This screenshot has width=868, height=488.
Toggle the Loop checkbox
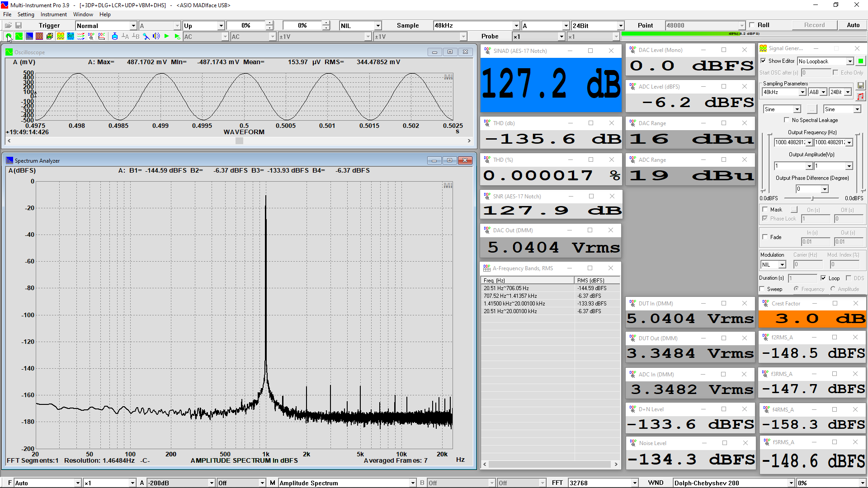coord(823,278)
